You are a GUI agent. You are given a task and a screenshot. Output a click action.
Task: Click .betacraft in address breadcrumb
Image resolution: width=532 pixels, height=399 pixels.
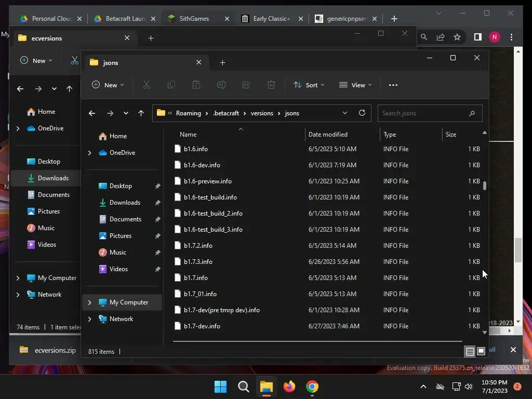[226, 113]
